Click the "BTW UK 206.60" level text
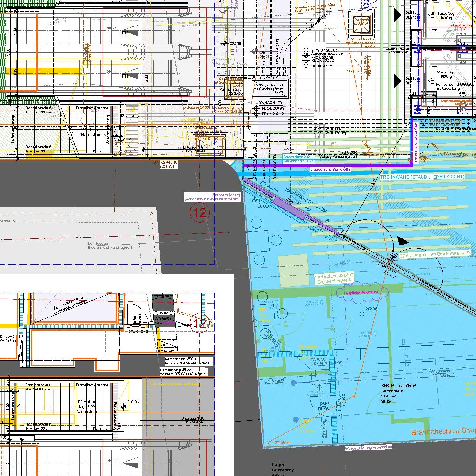Screen dimensions: 476x476 tap(324, 50)
